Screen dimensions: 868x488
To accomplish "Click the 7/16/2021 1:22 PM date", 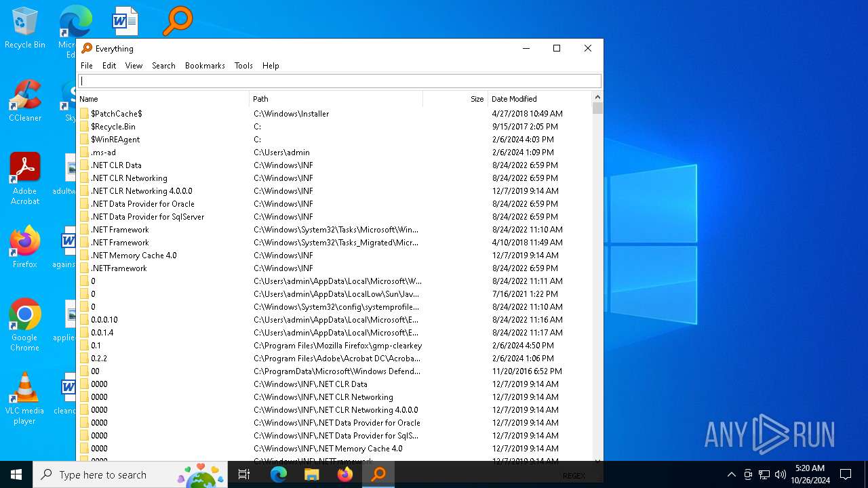I will 525,293.
